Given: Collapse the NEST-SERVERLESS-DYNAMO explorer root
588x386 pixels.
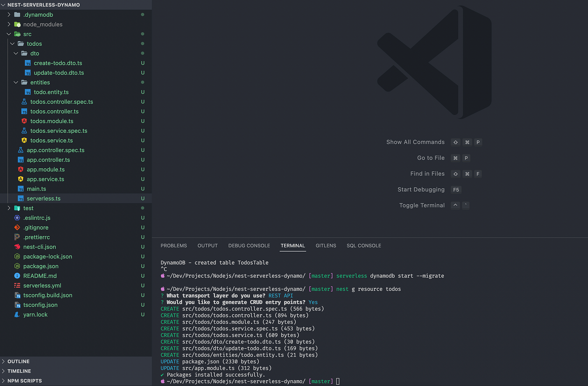Looking at the screenshot, I should coord(3,5).
